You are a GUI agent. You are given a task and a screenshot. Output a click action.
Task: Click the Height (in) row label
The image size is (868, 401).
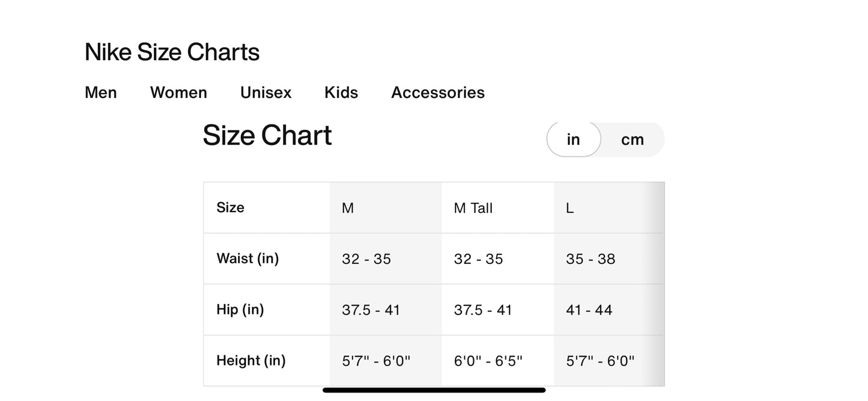(251, 361)
